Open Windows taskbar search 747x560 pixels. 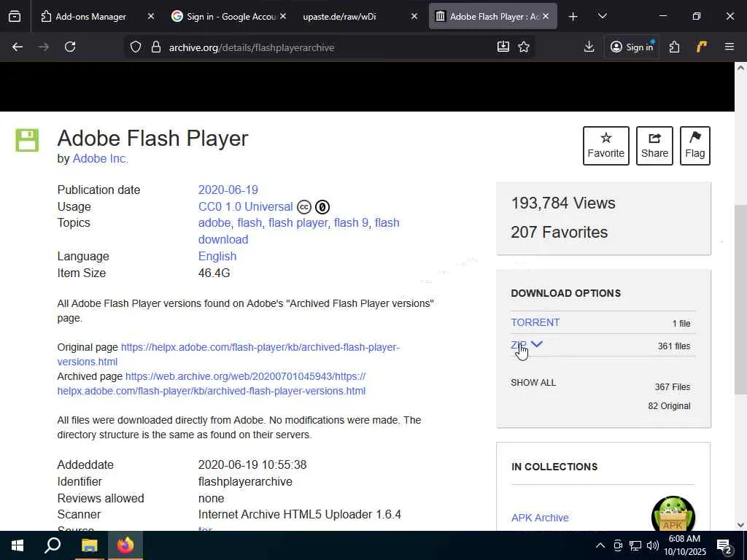tap(53, 545)
